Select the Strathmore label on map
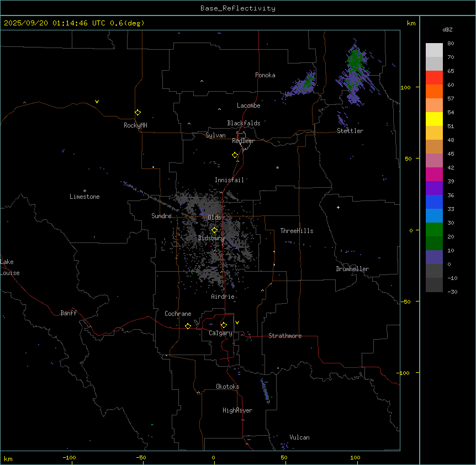Image resolution: width=476 pixels, height=465 pixels. click(x=285, y=336)
